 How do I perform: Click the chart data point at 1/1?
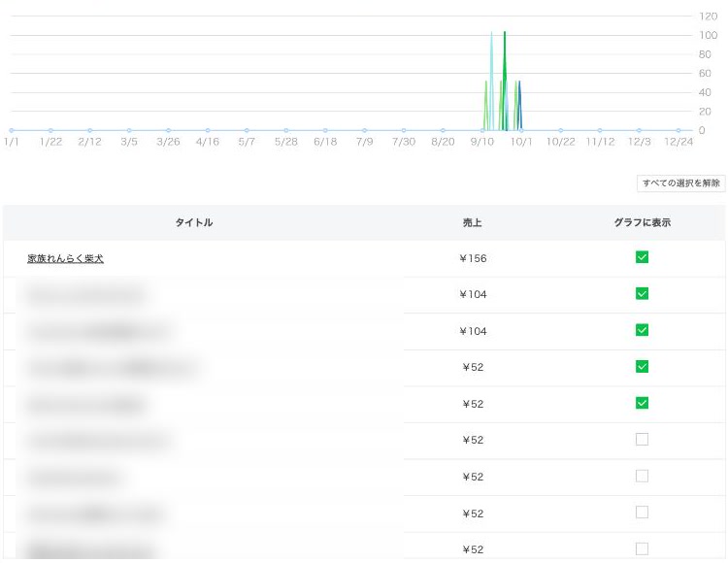(x=11, y=130)
